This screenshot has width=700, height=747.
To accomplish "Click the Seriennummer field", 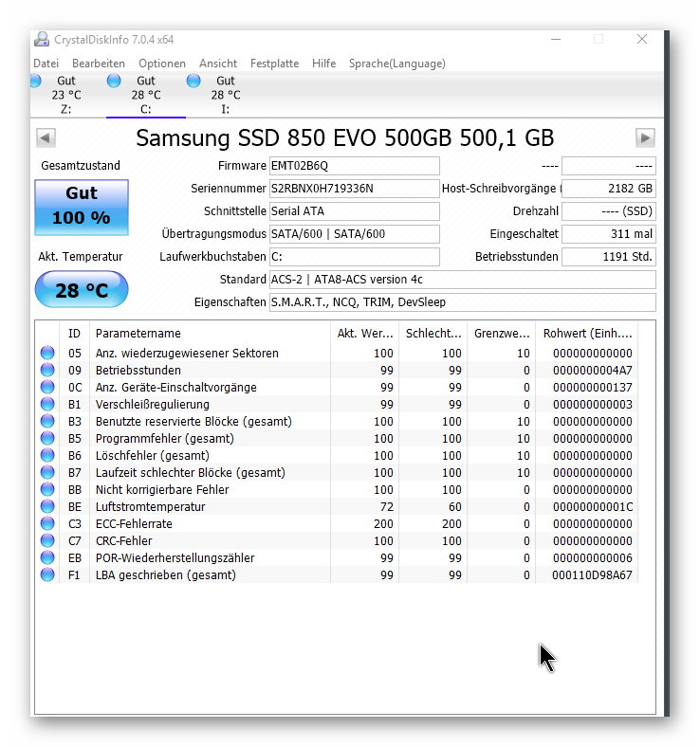I will pyautogui.click(x=355, y=189).
